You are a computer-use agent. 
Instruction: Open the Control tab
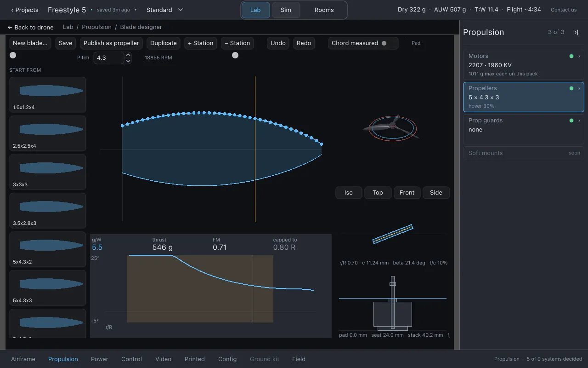click(x=131, y=359)
